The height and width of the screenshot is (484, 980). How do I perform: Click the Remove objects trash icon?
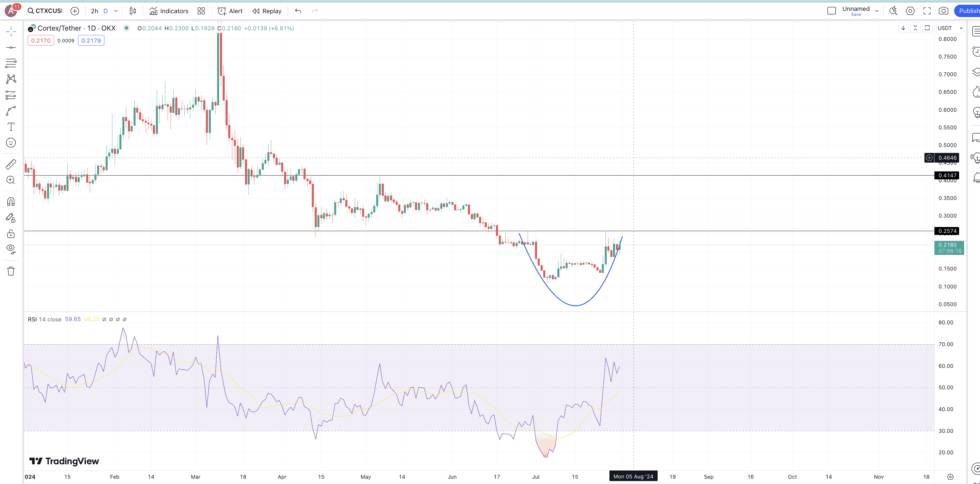[x=11, y=271]
